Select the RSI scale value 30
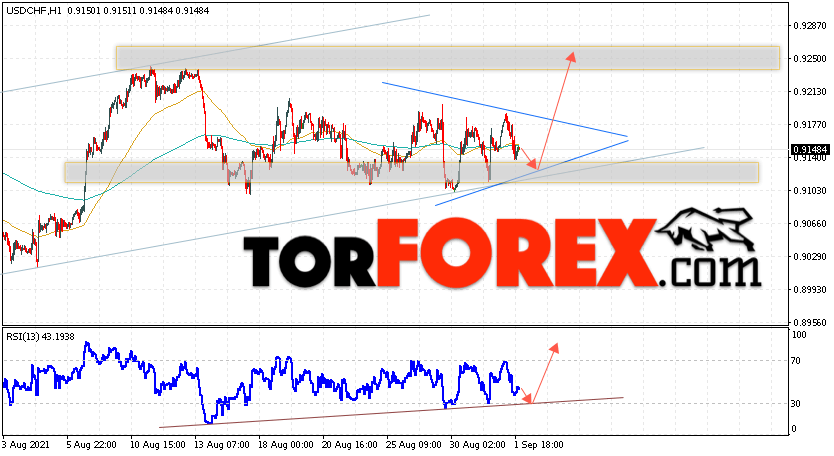Screen dimensions: 834x456 (796, 404)
